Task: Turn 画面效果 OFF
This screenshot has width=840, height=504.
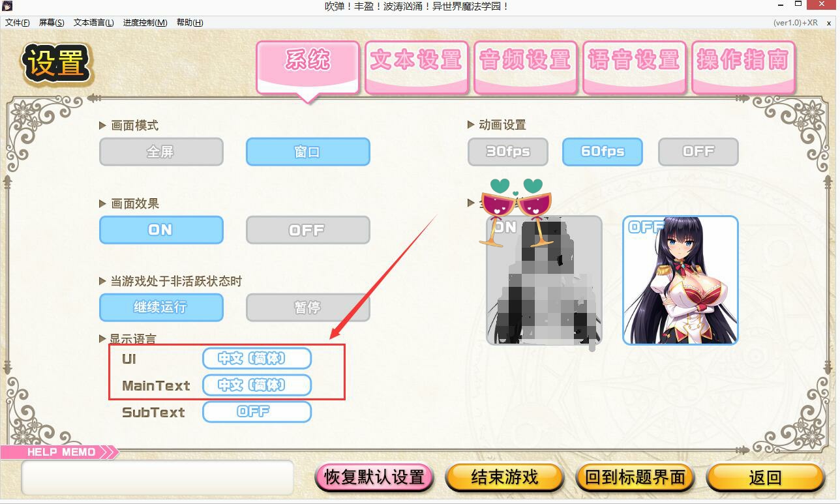Action: [308, 230]
